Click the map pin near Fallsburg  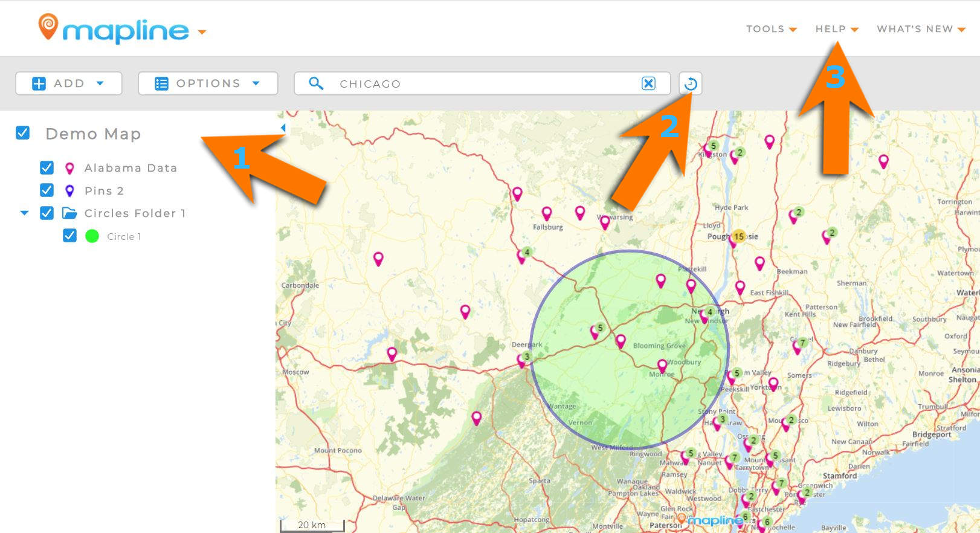pyautogui.click(x=547, y=213)
